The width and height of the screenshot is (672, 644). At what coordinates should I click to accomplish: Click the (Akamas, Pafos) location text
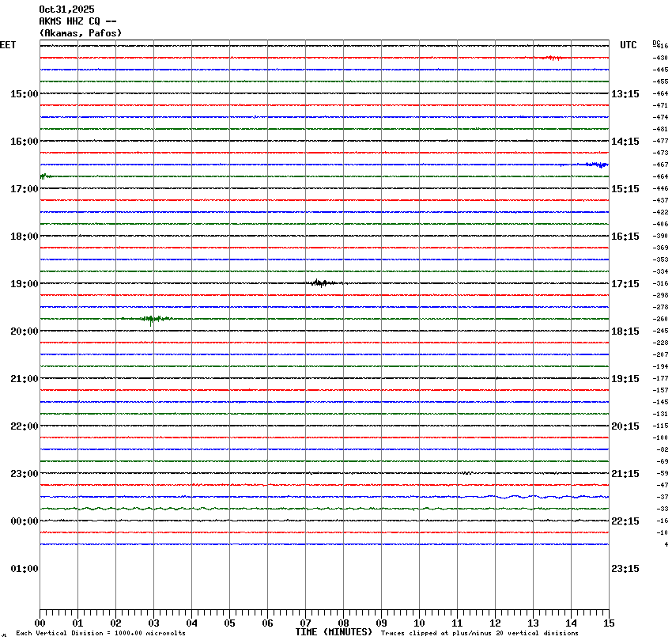click(x=81, y=33)
